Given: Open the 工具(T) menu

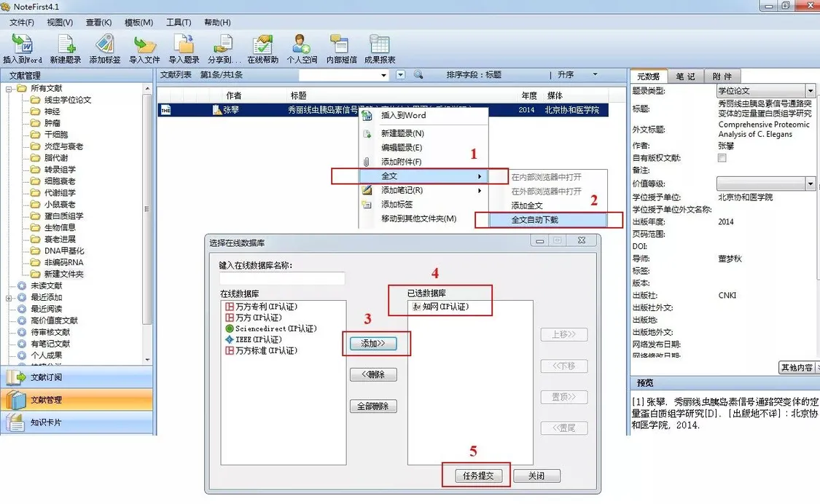Looking at the screenshot, I should click(179, 23).
